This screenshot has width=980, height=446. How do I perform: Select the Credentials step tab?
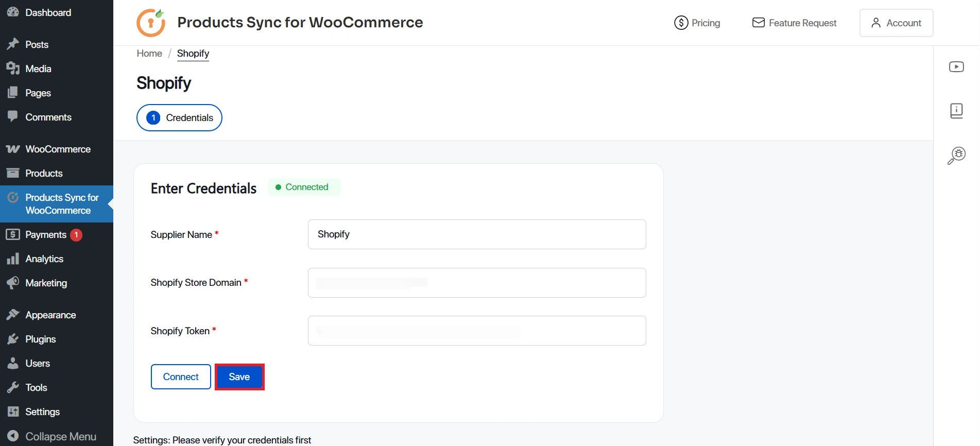point(179,117)
